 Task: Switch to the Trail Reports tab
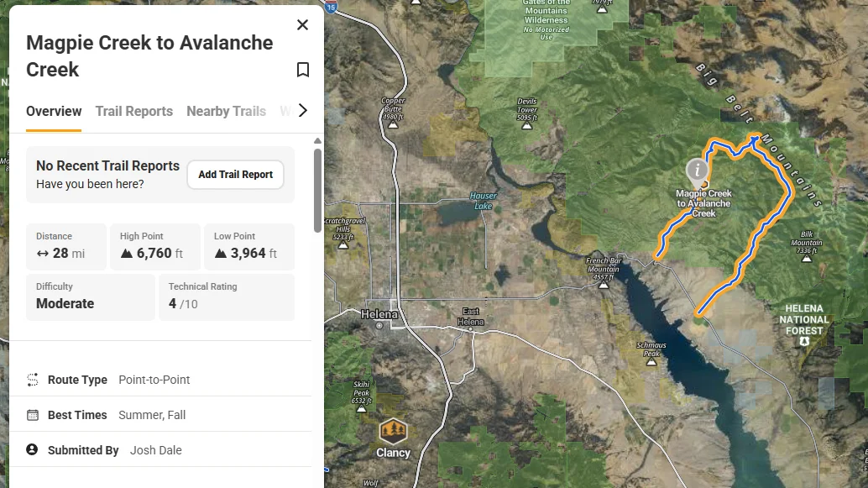(134, 112)
